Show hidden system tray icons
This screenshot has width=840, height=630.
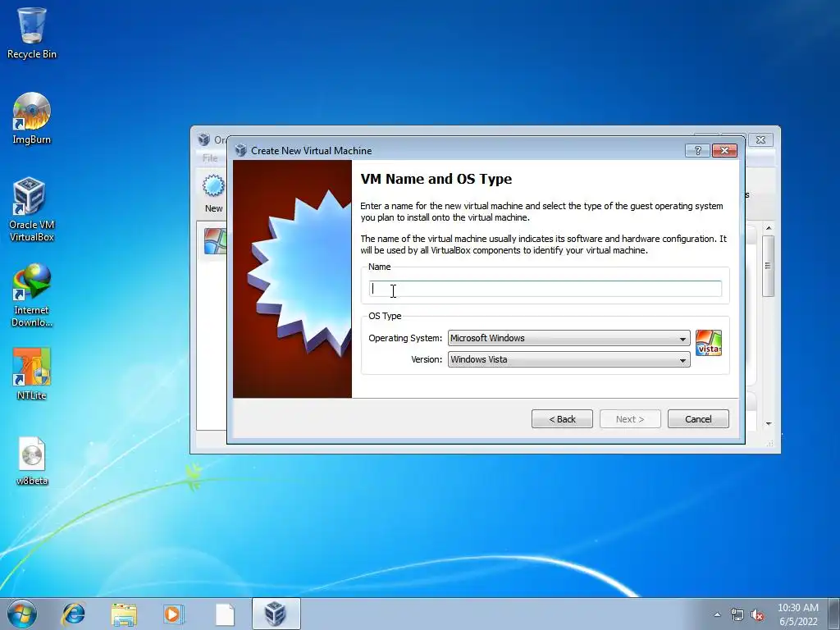click(717, 614)
